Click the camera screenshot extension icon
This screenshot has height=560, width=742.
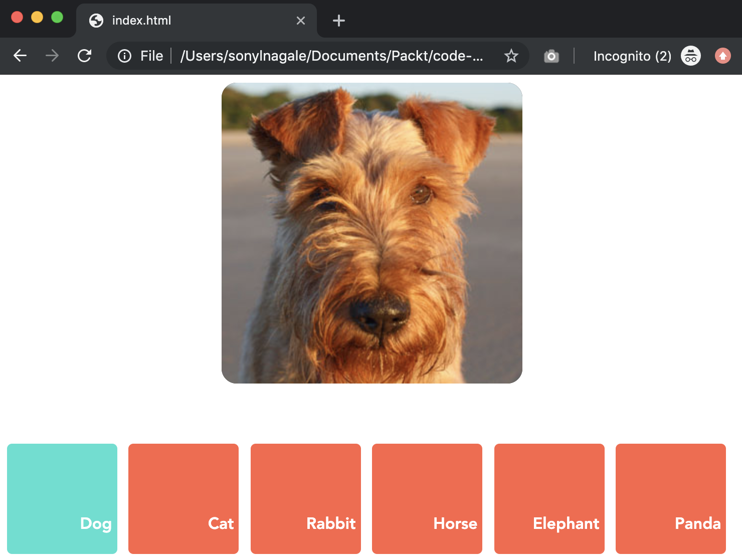[551, 56]
